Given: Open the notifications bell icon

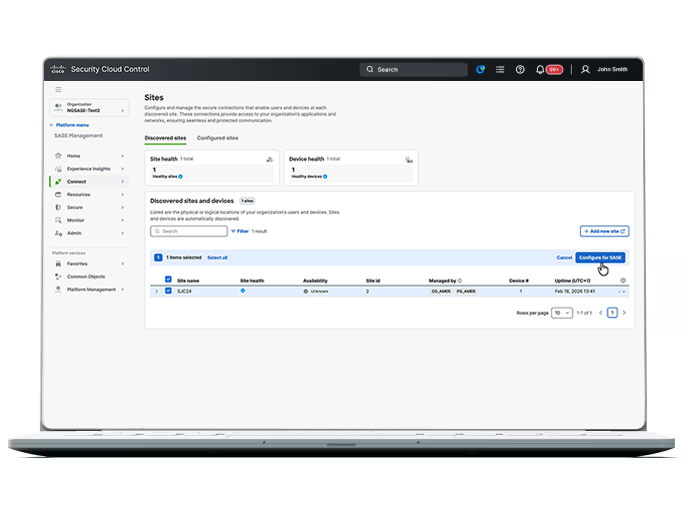Looking at the screenshot, I should pos(540,69).
